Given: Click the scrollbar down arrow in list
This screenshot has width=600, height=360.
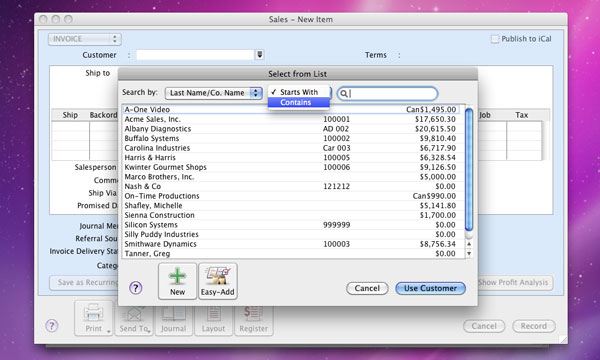Looking at the screenshot, I should click(x=469, y=253).
